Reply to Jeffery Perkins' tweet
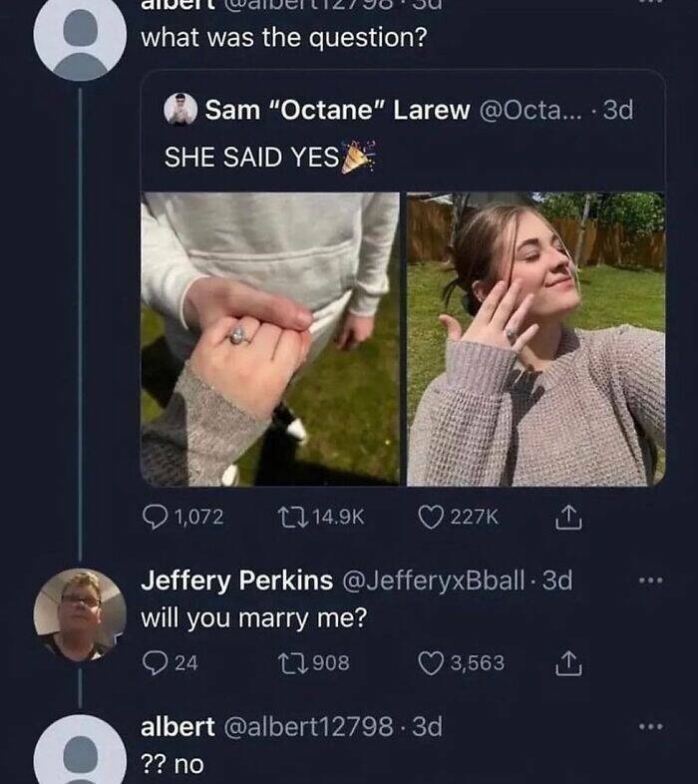 click(155, 662)
